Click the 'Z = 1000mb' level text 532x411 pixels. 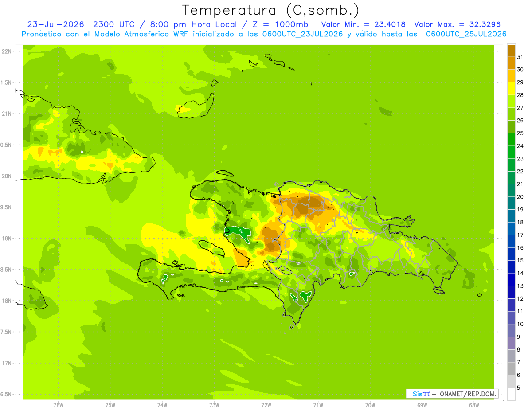(x=280, y=24)
